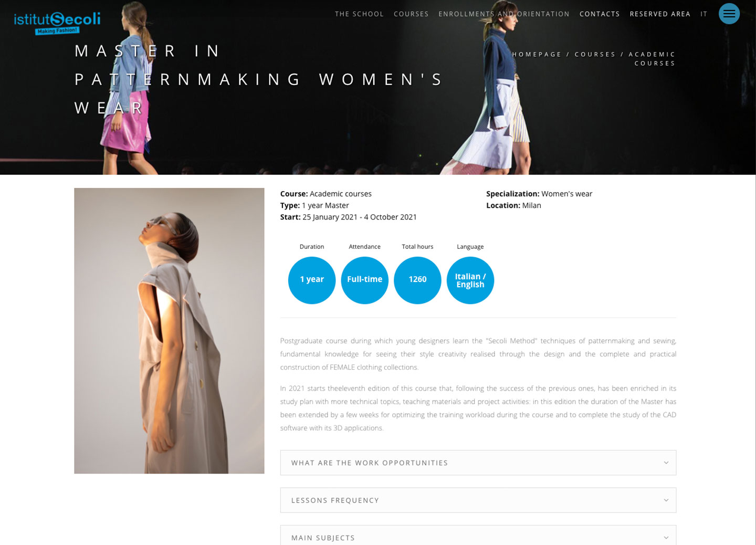Screen dimensions: 756x545
Task: Open the Lessons Frequency accordion title
Action: 335,500
